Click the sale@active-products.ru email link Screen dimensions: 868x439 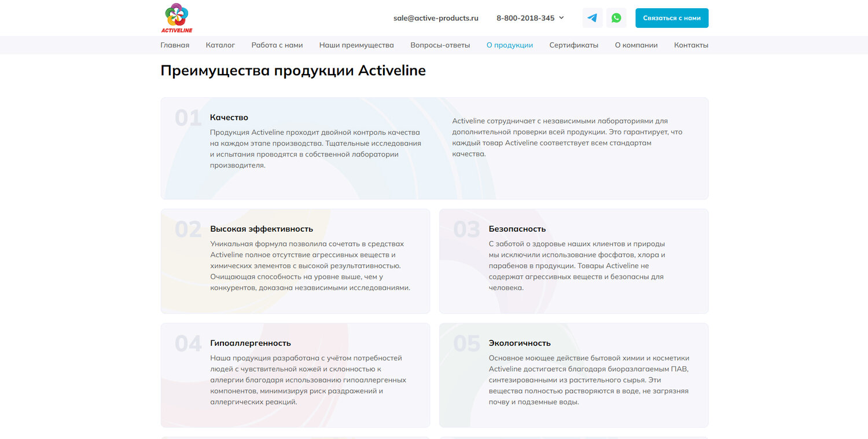tap(436, 18)
